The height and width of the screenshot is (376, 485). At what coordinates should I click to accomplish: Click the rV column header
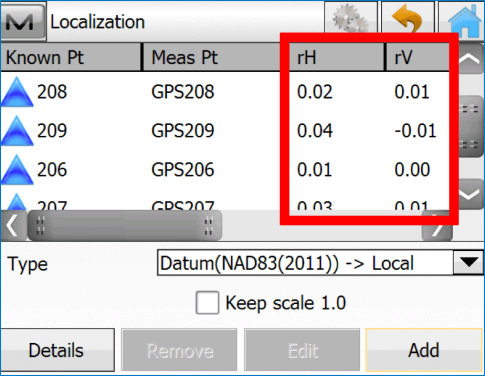click(417, 57)
